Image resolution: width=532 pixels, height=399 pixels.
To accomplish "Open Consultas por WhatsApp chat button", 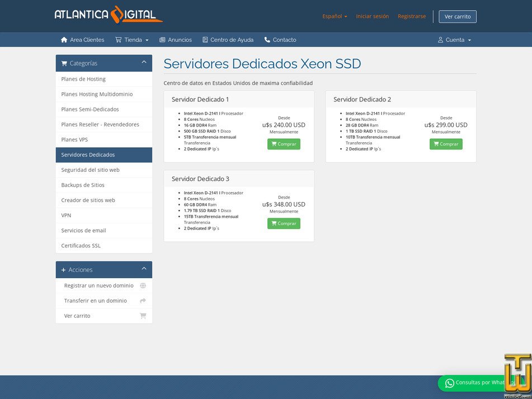I will [482, 383].
